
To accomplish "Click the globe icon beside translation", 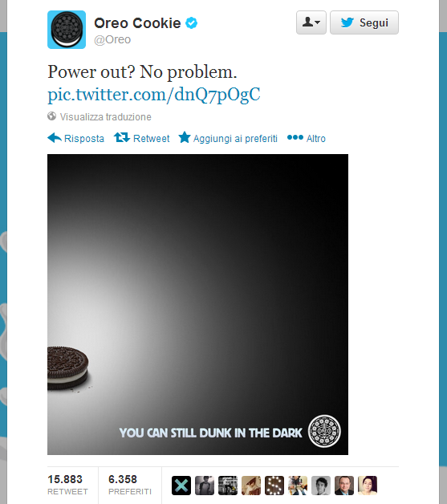I will pyautogui.click(x=51, y=116).
